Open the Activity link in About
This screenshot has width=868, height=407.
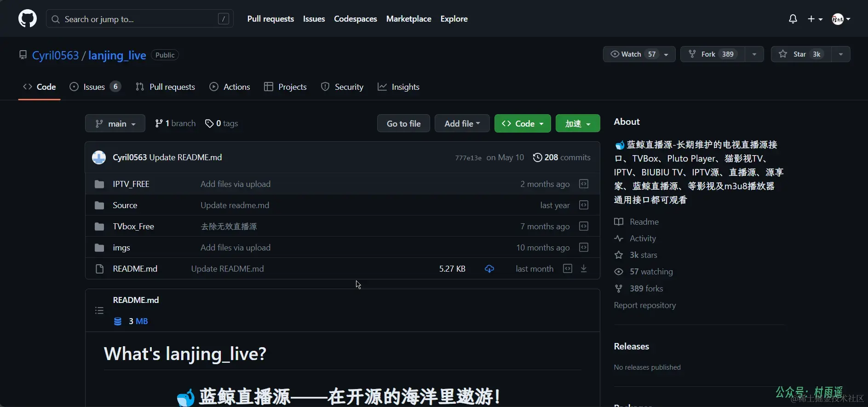[635, 238]
